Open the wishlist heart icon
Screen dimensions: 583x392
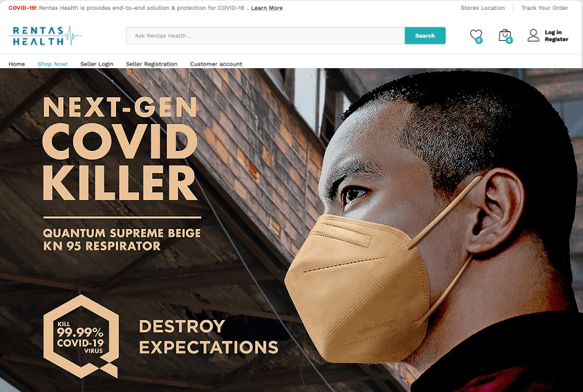pyautogui.click(x=476, y=36)
